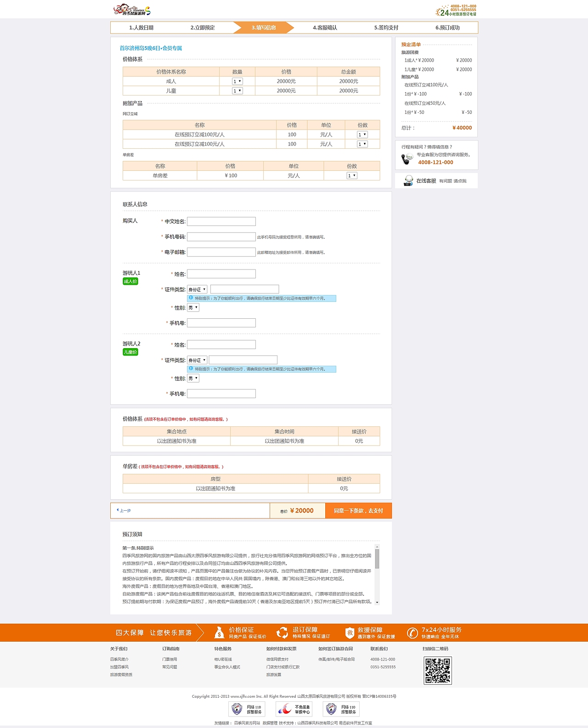Click 游玩人2 ID number input field
This screenshot has width=588, height=728.
click(243, 360)
